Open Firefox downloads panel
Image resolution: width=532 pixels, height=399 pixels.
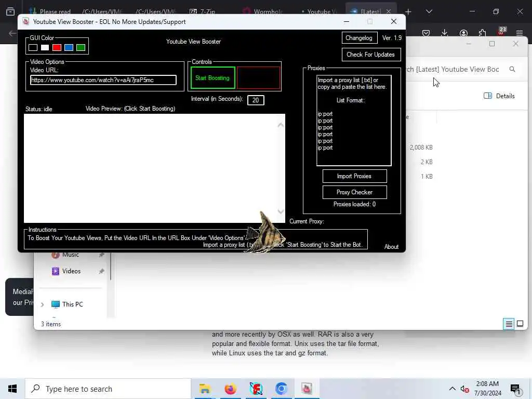pyautogui.click(x=445, y=33)
